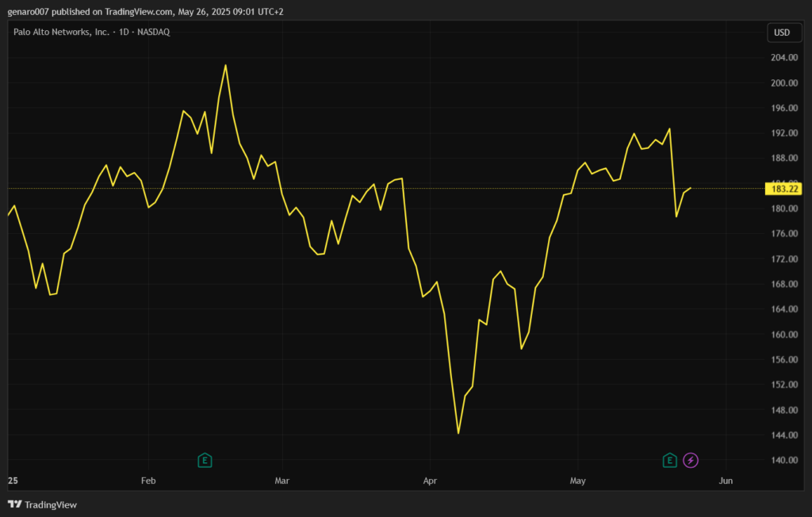Select the Apr label on time axis
Image resolution: width=812 pixels, height=517 pixels.
click(x=430, y=481)
